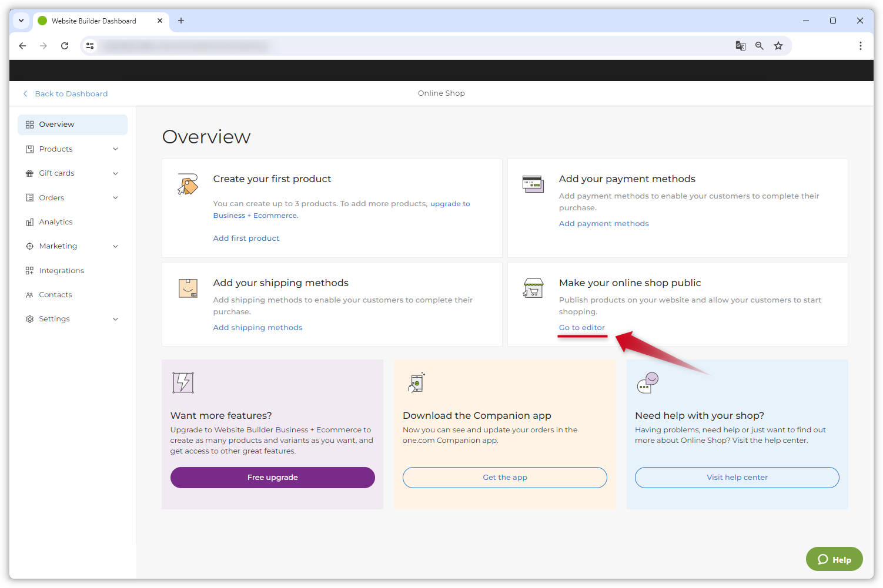Screen dimensions: 883x588
Task: Open the browser three-dot menu
Action: (860, 46)
